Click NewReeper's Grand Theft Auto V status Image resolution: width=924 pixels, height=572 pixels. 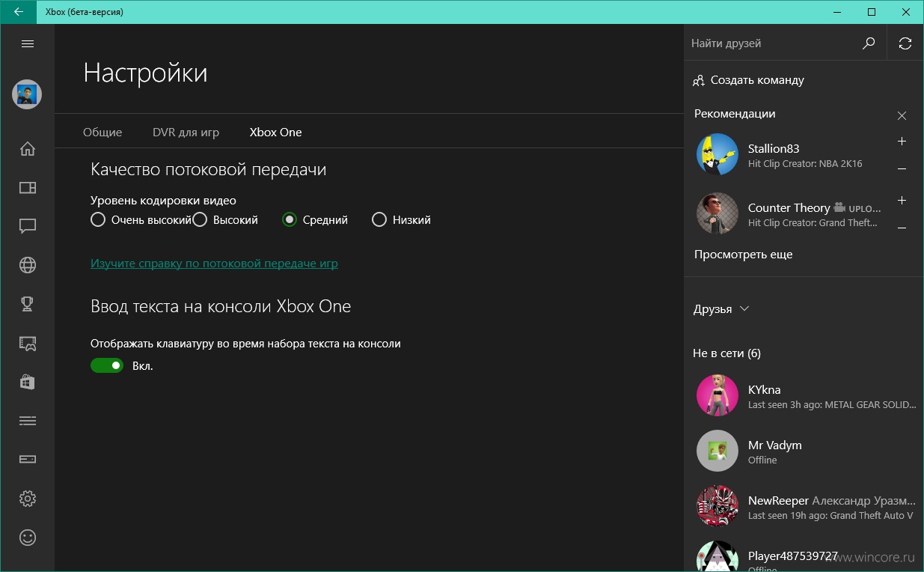(830, 515)
